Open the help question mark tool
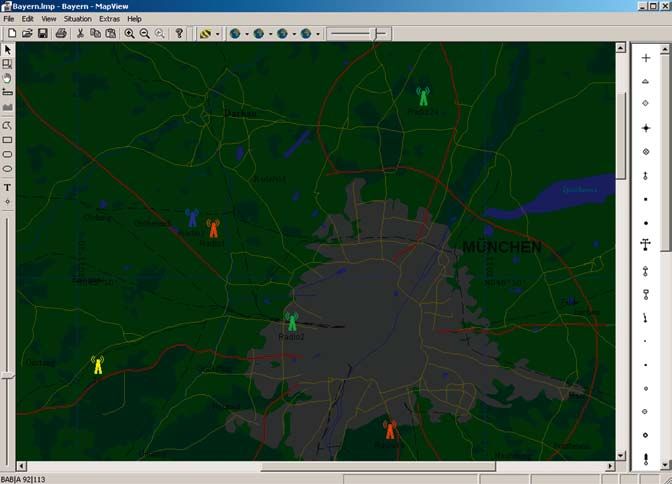The height and width of the screenshot is (484, 672). [x=179, y=33]
